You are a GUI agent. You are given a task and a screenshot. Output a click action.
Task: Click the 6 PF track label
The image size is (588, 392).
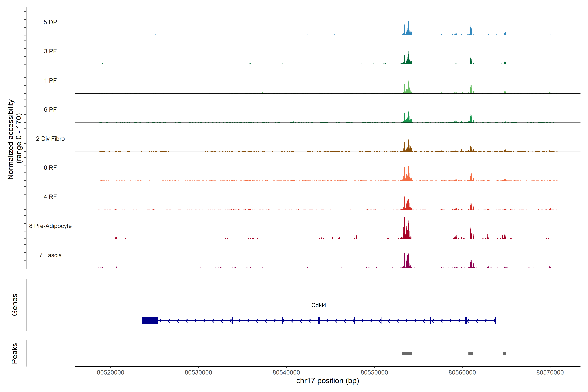pyautogui.click(x=50, y=109)
